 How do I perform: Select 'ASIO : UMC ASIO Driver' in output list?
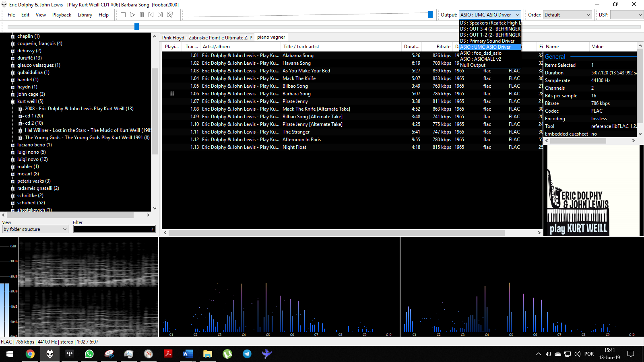click(x=490, y=47)
